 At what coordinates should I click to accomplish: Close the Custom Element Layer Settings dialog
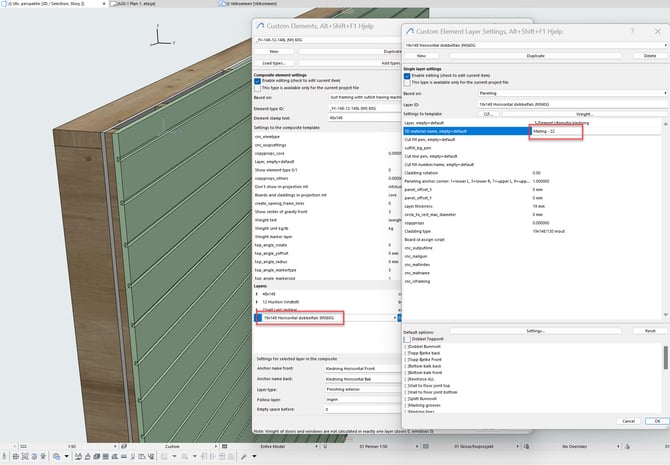point(657,31)
